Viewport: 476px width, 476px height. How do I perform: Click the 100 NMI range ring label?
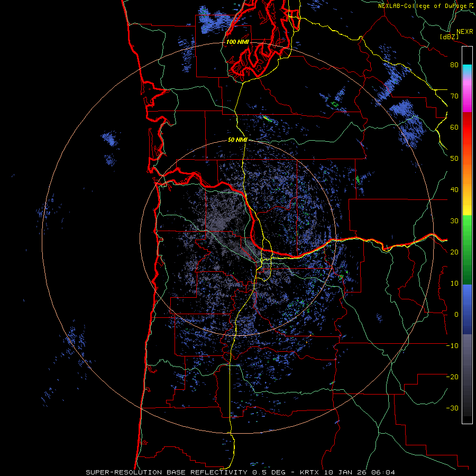point(237,42)
